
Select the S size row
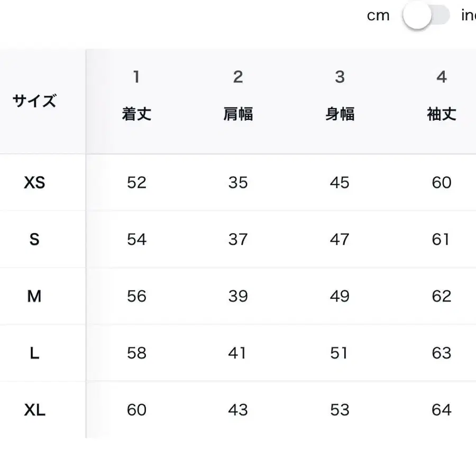(x=34, y=239)
